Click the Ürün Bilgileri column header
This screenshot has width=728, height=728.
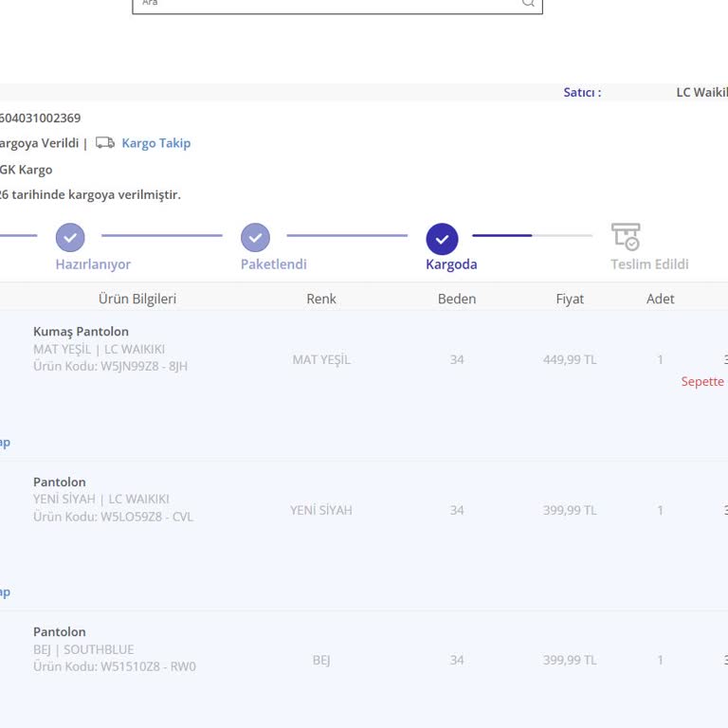click(x=137, y=299)
